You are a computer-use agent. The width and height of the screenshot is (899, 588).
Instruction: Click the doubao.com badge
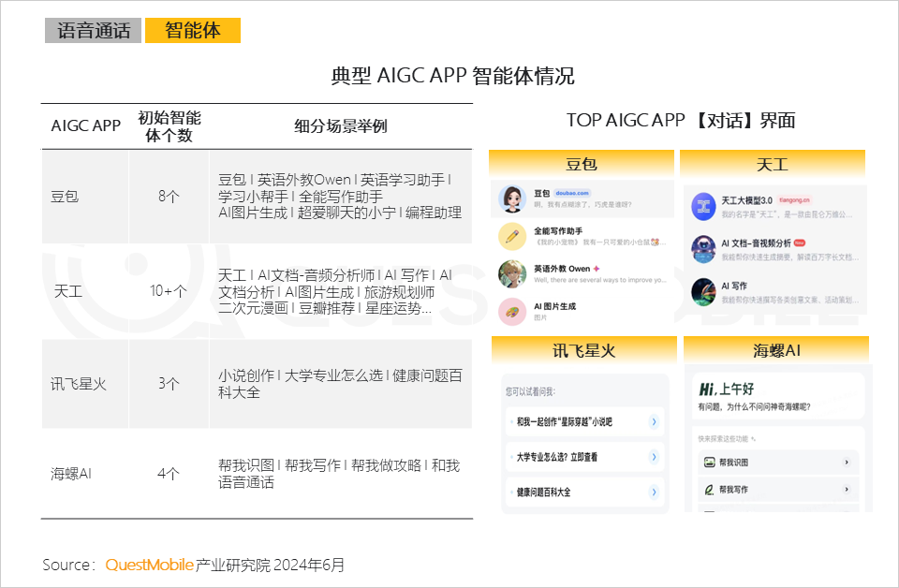(572, 193)
